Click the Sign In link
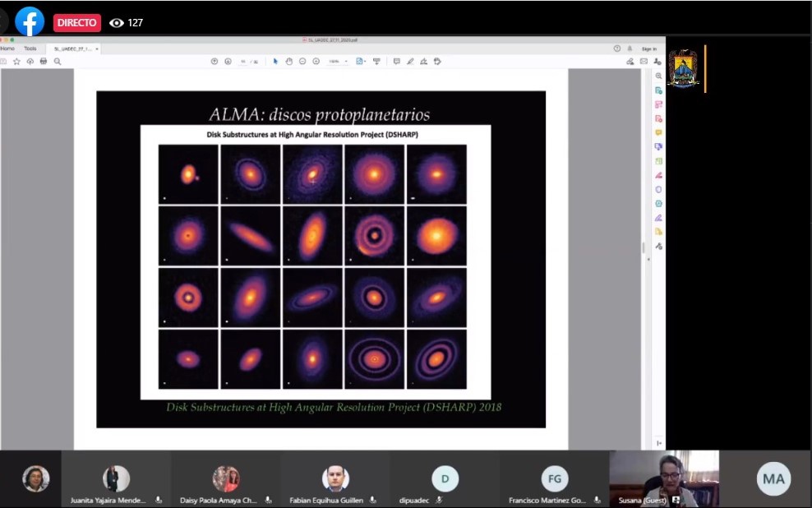812x508 pixels. click(x=648, y=48)
